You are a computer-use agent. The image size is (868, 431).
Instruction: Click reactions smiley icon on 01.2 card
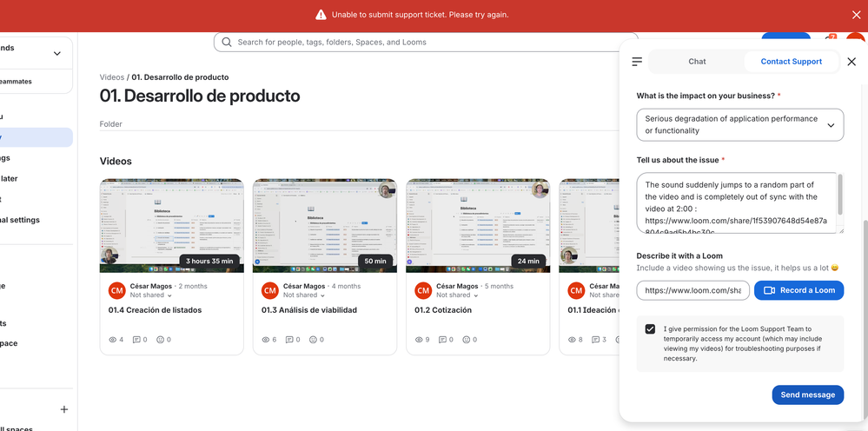point(467,340)
